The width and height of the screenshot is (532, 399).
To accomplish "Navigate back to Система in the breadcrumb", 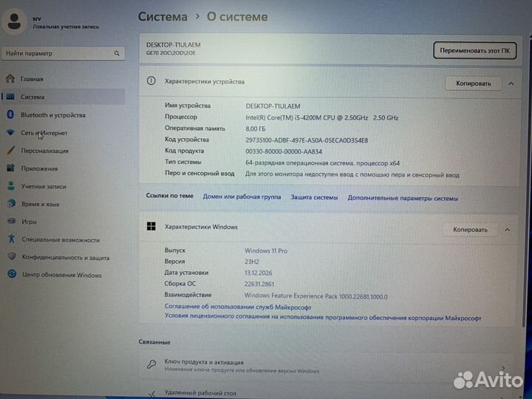I will 163,16.
